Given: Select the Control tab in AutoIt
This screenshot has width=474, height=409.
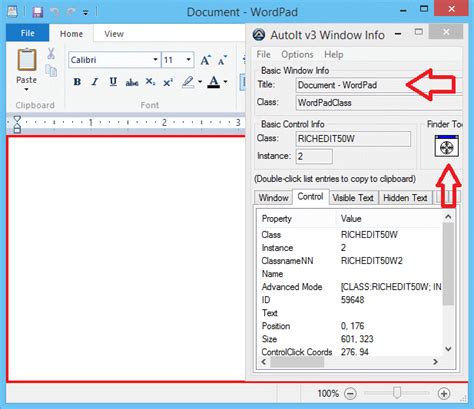Looking at the screenshot, I should pos(310,197).
